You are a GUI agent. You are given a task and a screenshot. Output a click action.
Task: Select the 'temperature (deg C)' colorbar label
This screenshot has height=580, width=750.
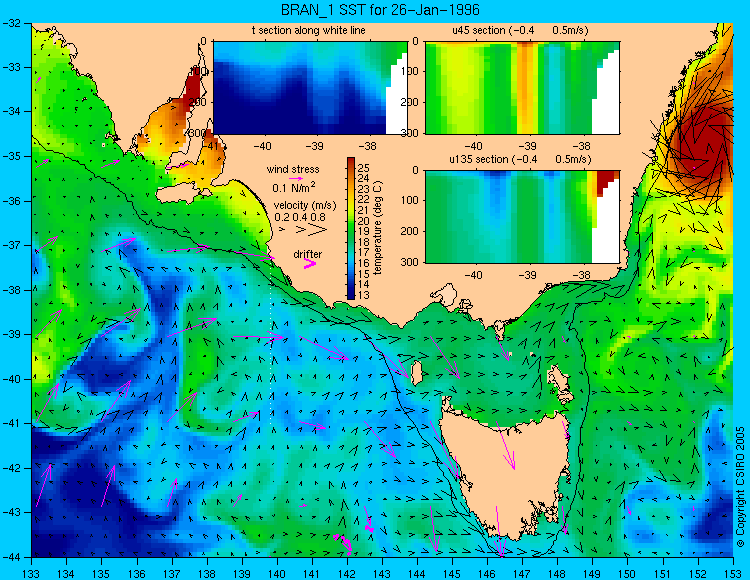pos(378,228)
